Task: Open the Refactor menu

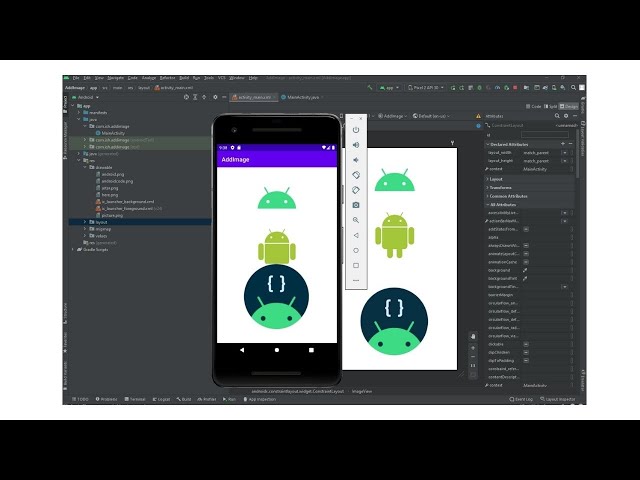Action: pyautogui.click(x=167, y=78)
